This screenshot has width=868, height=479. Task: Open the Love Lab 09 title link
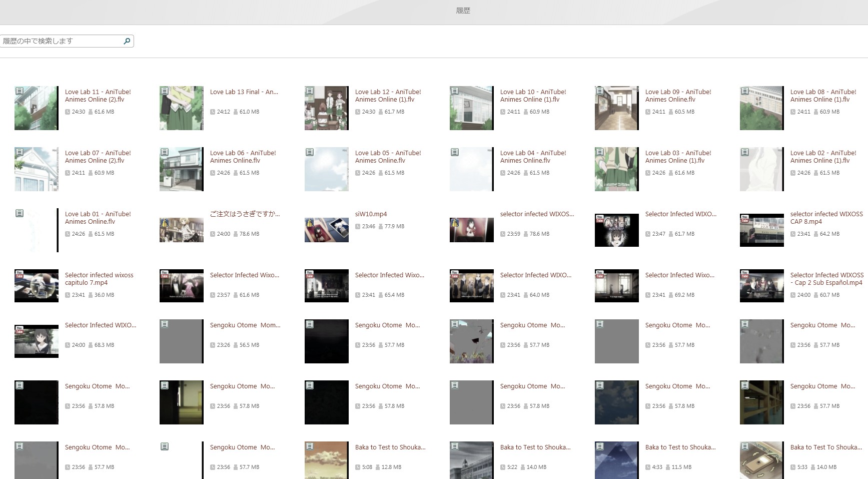(678, 96)
